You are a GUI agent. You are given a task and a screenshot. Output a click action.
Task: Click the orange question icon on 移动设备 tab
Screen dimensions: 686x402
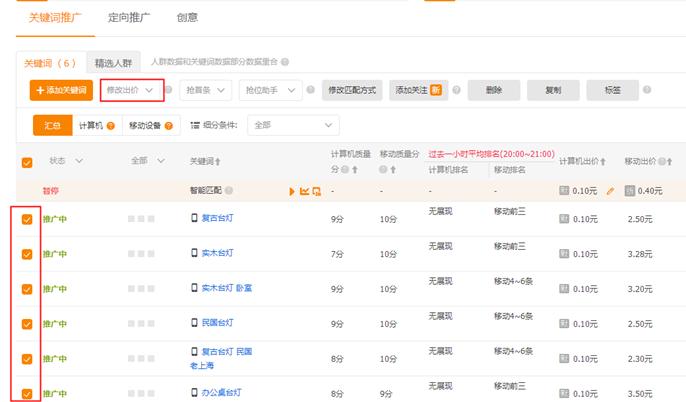(168, 126)
